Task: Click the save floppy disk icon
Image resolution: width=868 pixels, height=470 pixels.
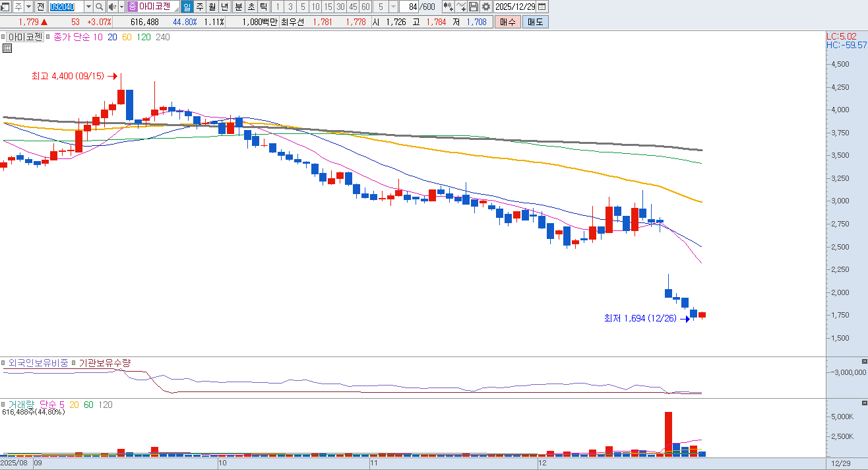Action: click(474, 7)
